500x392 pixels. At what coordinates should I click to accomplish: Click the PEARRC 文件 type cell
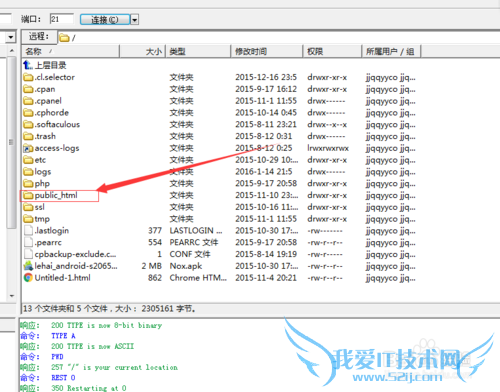pyautogui.click(x=194, y=242)
